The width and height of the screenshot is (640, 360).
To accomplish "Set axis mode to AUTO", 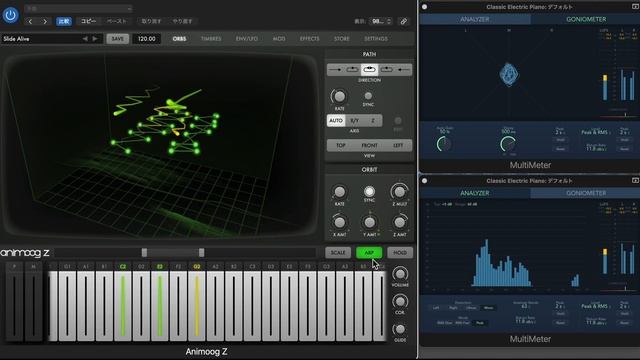I will pyautogui.click(x=336, y=121).
